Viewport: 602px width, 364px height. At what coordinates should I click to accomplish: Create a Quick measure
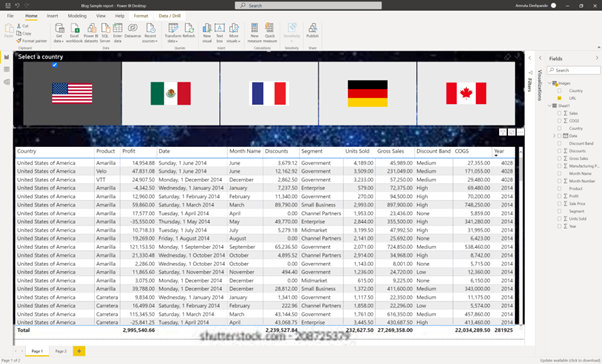(x=270, y=33)
